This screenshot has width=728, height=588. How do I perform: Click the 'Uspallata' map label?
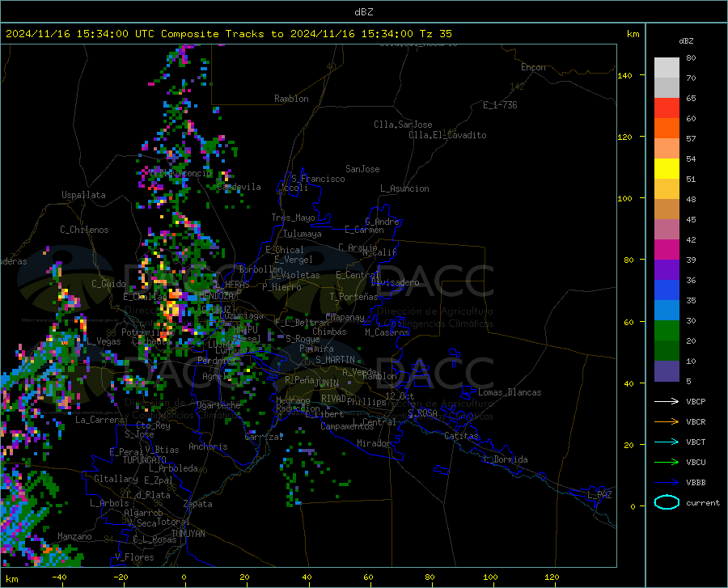click(x=83, y=195)
